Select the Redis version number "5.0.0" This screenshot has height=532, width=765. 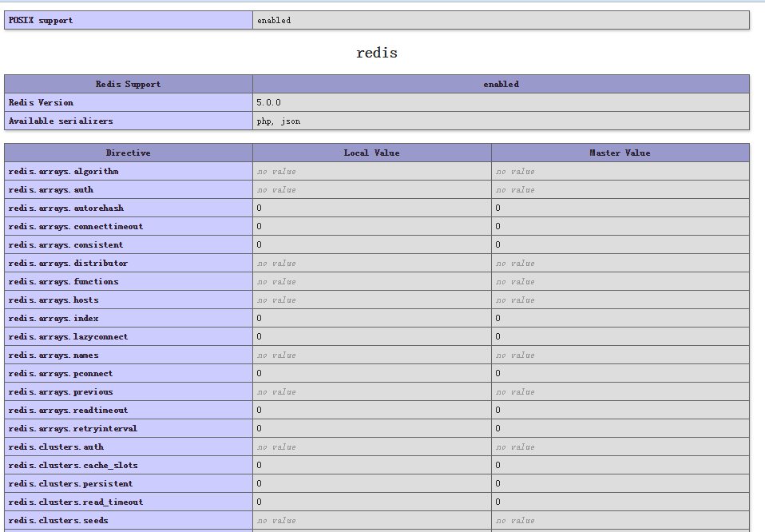(x=269, y=102)
